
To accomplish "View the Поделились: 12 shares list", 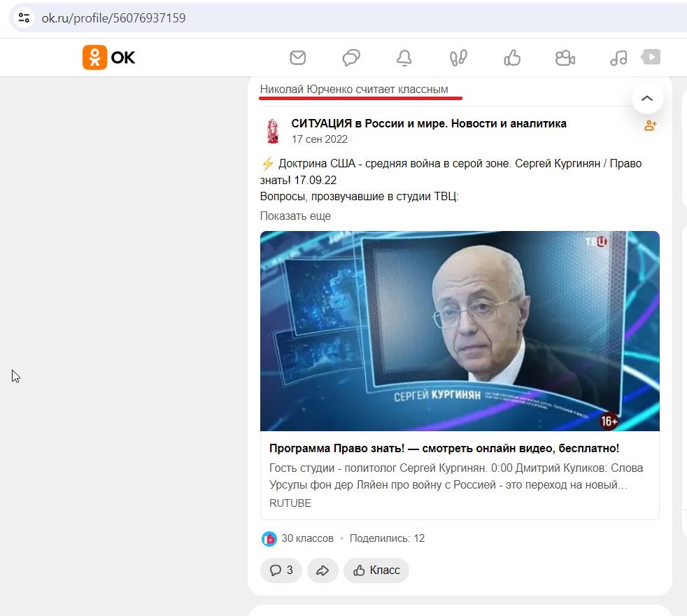I will tap(387, 538).
